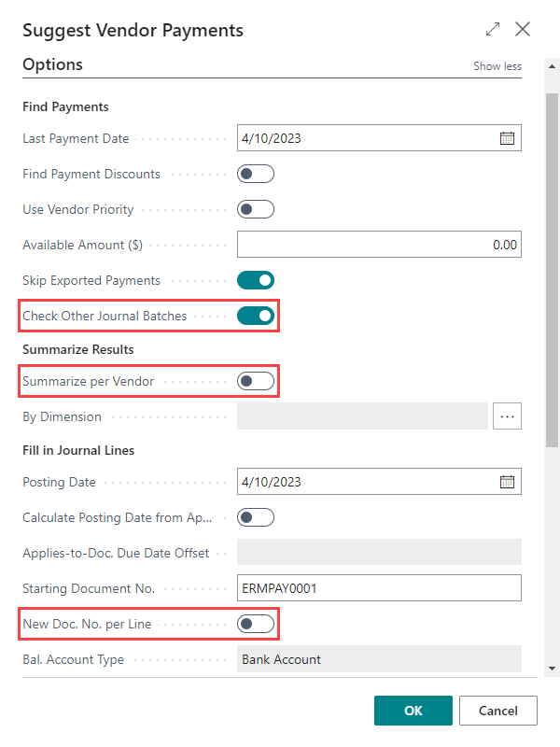Expand the dialog to full screen
The width and height of the screenshot is (560, 747).
click(492, 29)
